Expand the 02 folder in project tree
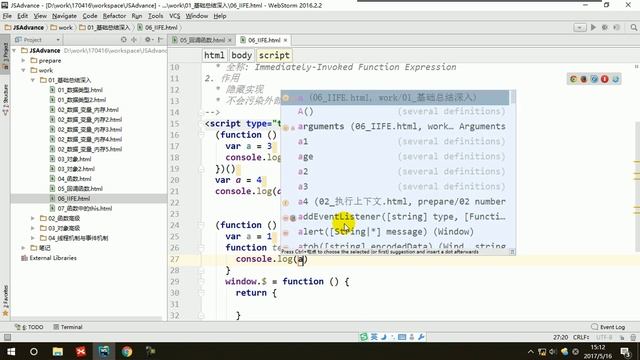Viewport: 640px width, 360px height. (x=33, y=218)
